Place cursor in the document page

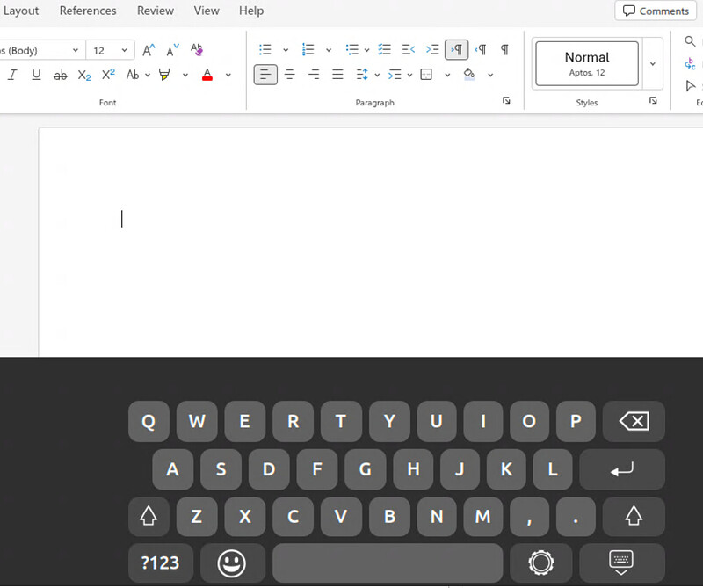(x=370, y=243)
